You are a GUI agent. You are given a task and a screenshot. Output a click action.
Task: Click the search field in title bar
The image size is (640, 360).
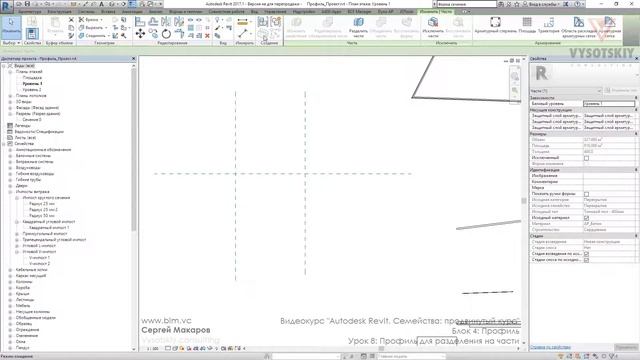coord(466,4)
